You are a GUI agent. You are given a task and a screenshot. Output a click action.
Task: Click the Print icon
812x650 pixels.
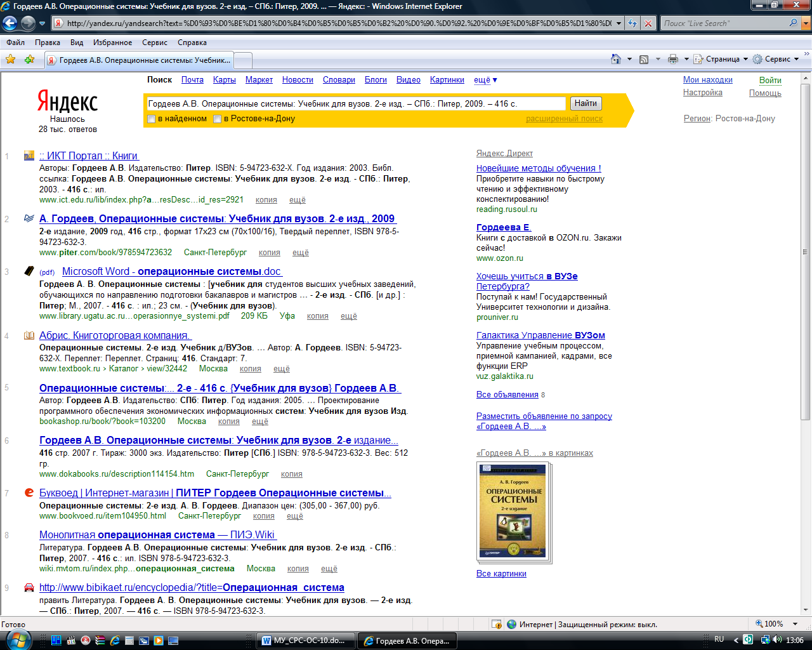tap(673, 59)
